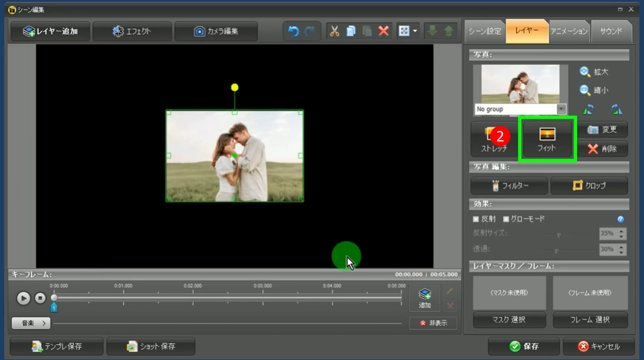Open the サウンド tab

pyautogui.click(x=611, y=31)
